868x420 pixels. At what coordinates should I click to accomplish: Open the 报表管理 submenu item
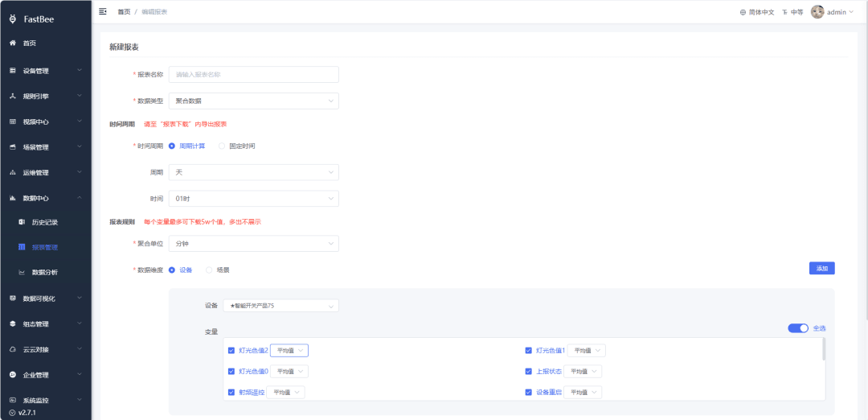click(45, 247)
